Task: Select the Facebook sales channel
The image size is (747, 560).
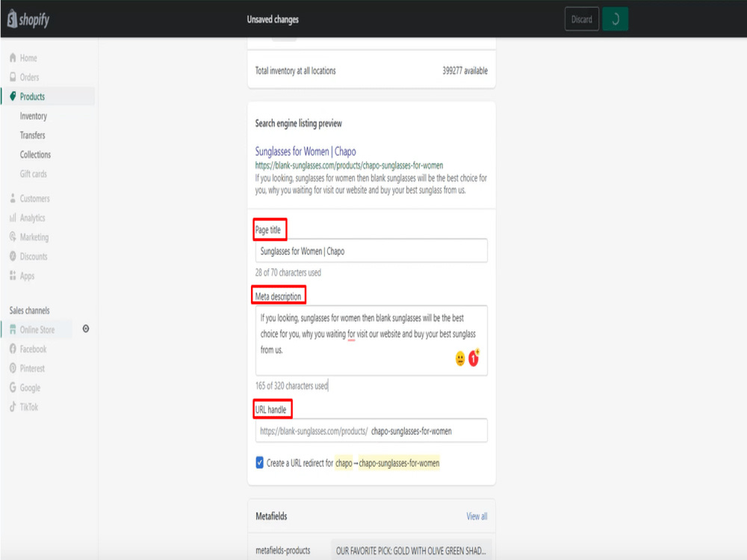Action: click(x=33, y=349)
